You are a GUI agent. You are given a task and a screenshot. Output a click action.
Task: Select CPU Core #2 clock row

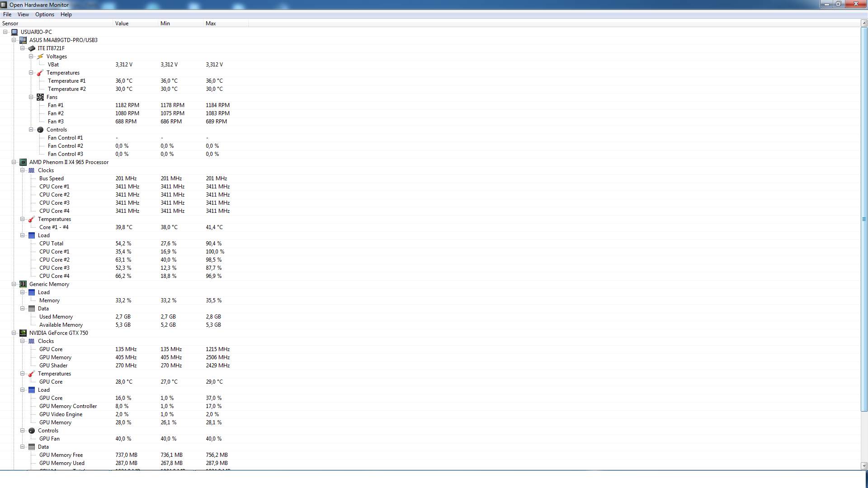(430, 195)
